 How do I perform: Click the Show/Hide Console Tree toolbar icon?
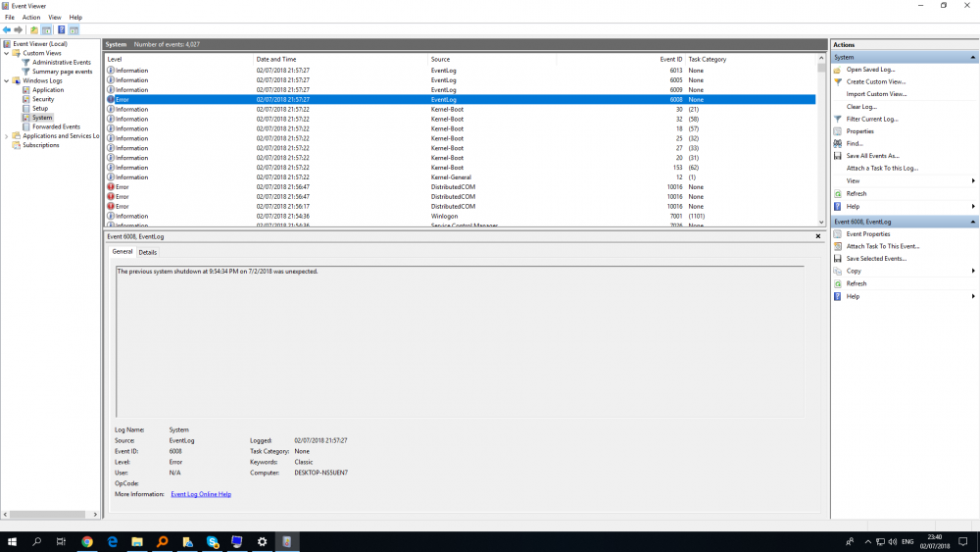tap(47, 30)
